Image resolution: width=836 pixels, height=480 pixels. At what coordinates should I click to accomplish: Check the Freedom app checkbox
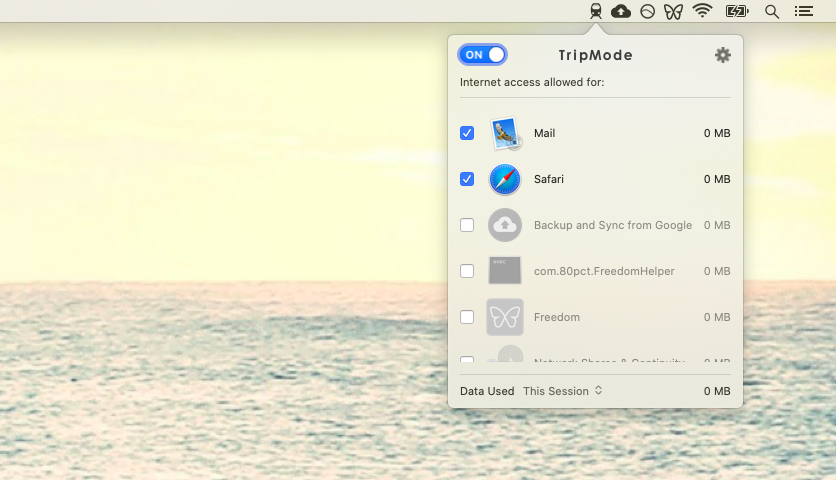pos(467,317)
